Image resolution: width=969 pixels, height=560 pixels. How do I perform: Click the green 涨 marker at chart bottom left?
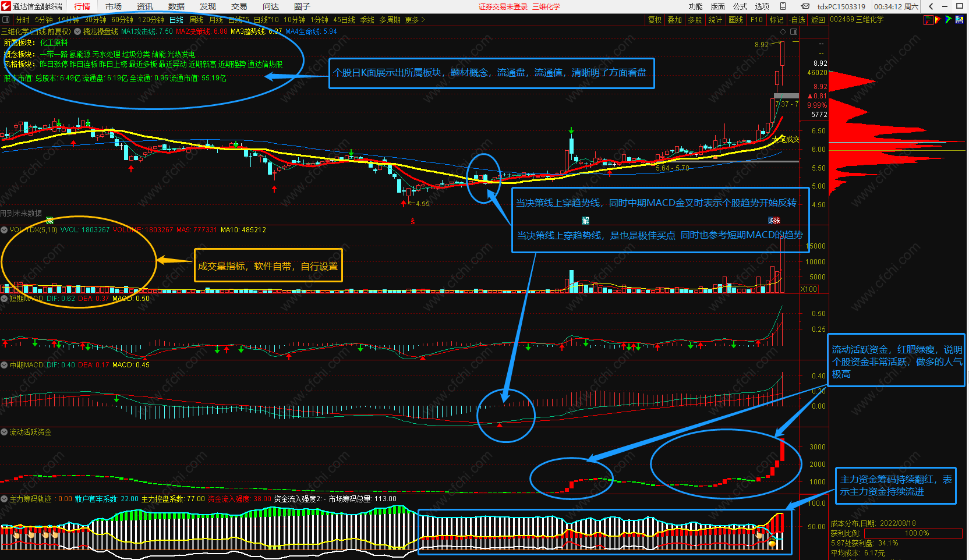tap(49, 220)
